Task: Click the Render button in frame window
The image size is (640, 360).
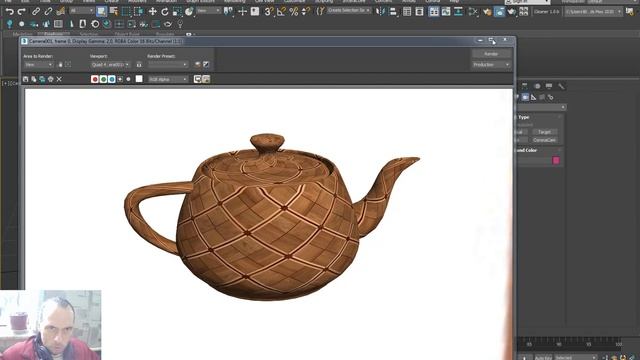Action: click(x=491, y=54)
